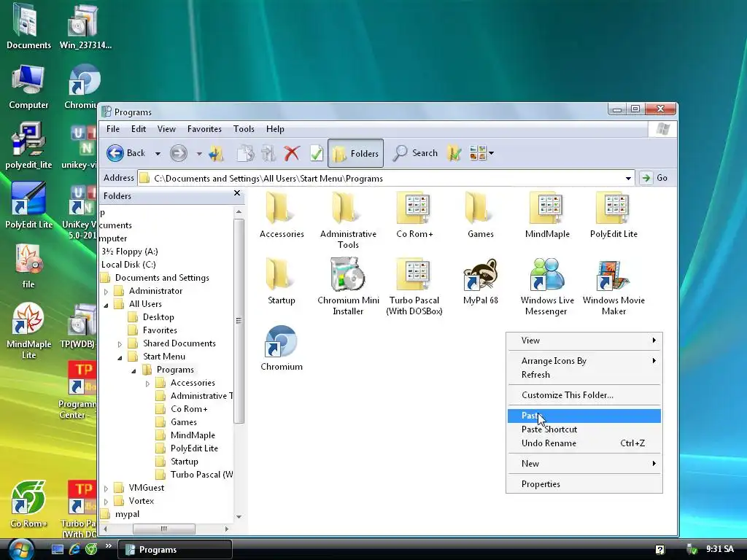Close the Folders pane

pos(237,193)
